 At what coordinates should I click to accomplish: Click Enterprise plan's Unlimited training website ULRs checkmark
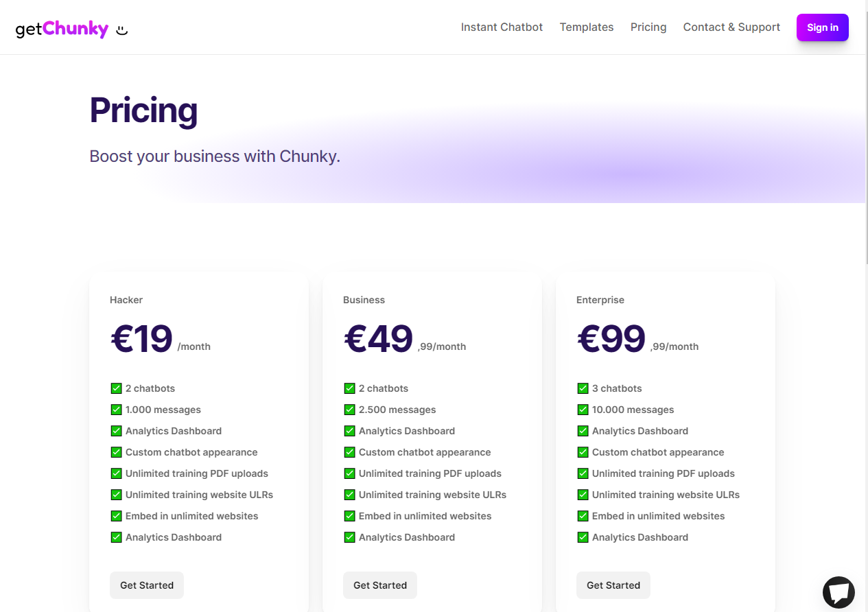click(x=583, y=495)
